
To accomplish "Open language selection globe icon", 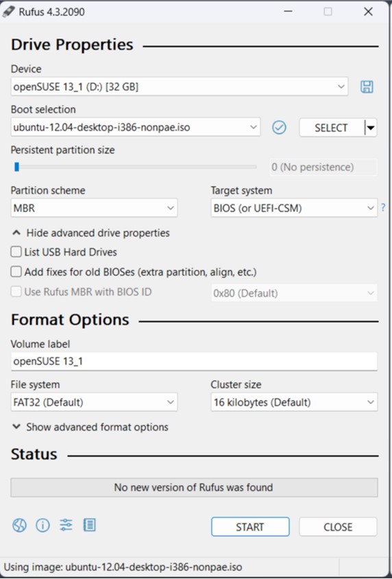I will click(x=19, y=525).
